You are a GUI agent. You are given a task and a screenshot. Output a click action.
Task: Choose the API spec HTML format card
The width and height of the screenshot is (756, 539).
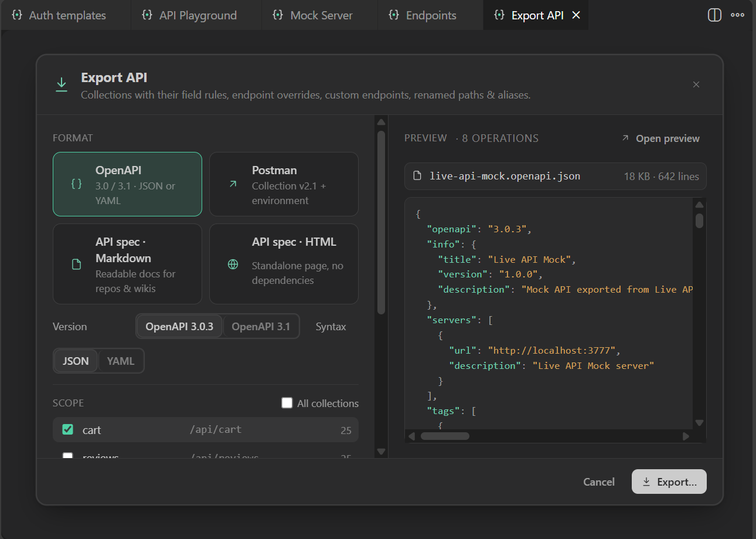click(284, 264)
